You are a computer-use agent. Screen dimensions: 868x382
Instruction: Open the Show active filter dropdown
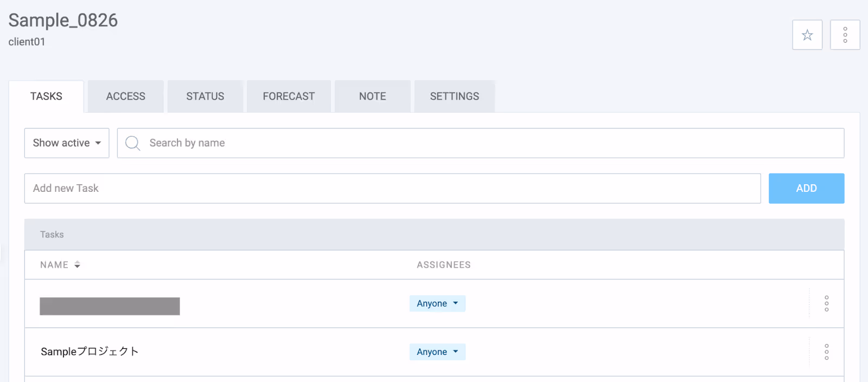pyautogui.click(x=67, y=143)
